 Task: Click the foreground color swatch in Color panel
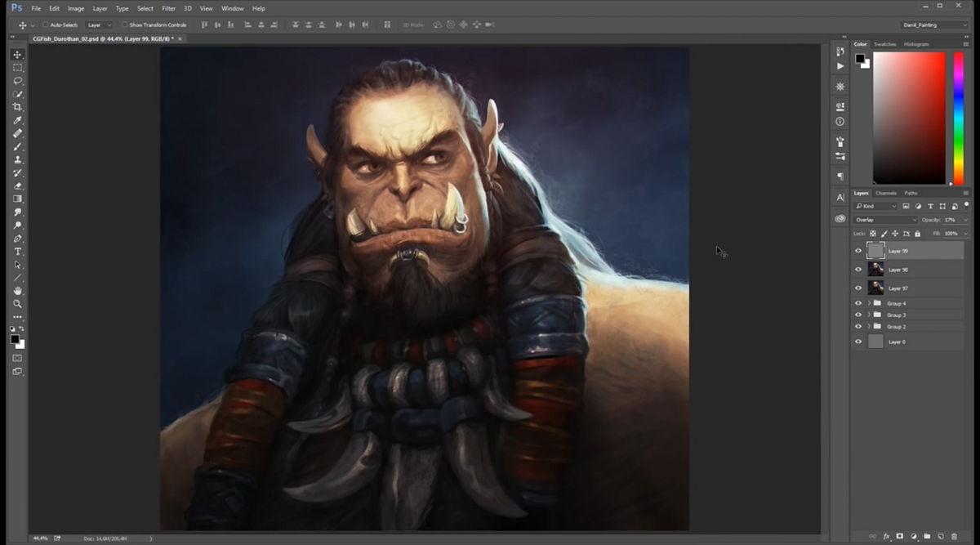click(860, 59)
